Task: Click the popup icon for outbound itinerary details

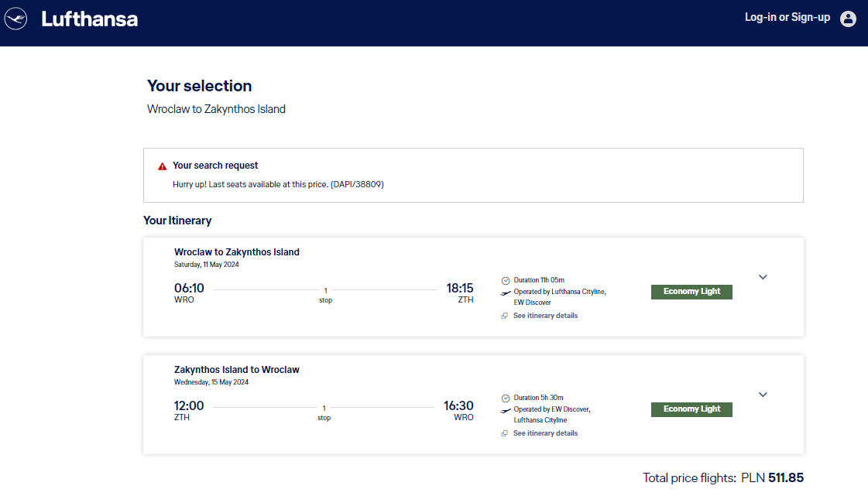Action: (x=504, y=316)
